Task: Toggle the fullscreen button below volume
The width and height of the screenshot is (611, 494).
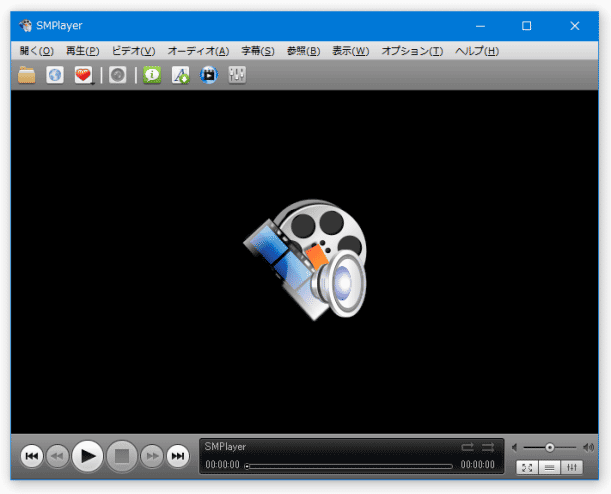Action: coord(527,467)
